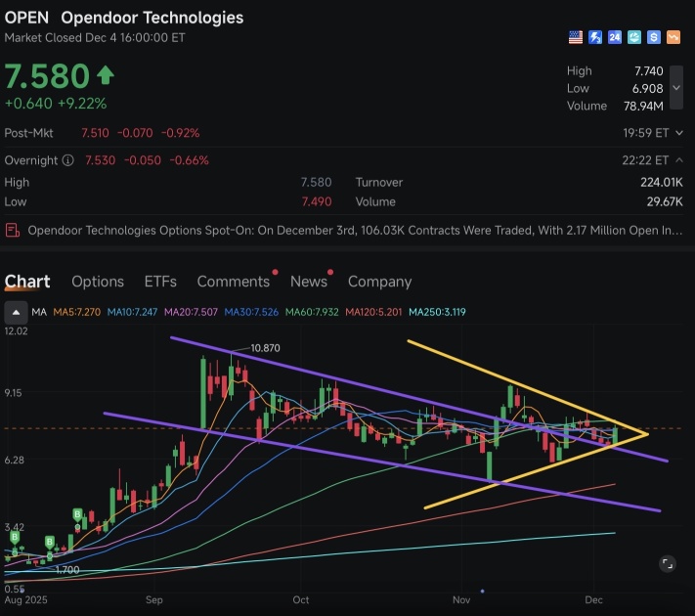Tap the Overnight info circle icon
The image size is (695, 616).
click(x=67, y=160)
